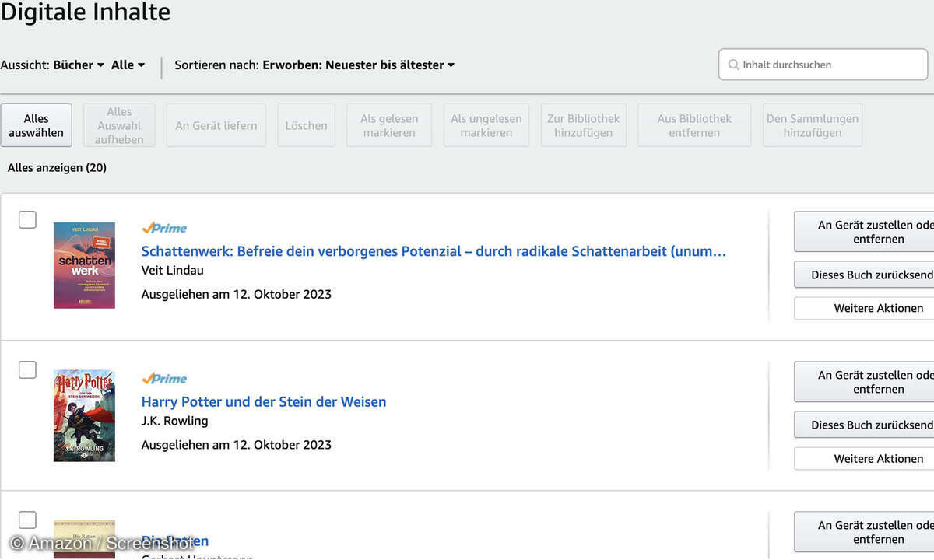Viewport: 934px width, 560px height.
Task: Click Prime badge above Schattenwerk title
Action: pos(164,228)
